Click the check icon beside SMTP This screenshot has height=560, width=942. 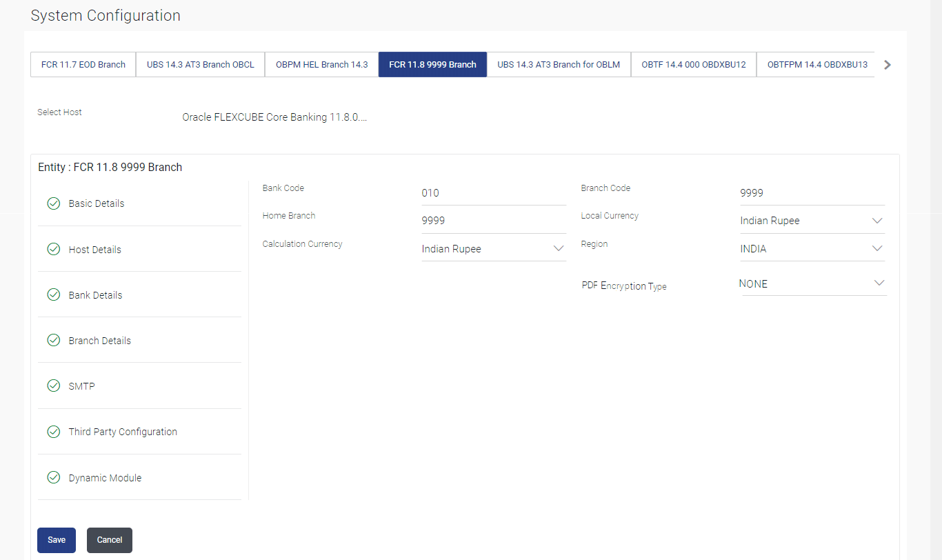[53, 386]
